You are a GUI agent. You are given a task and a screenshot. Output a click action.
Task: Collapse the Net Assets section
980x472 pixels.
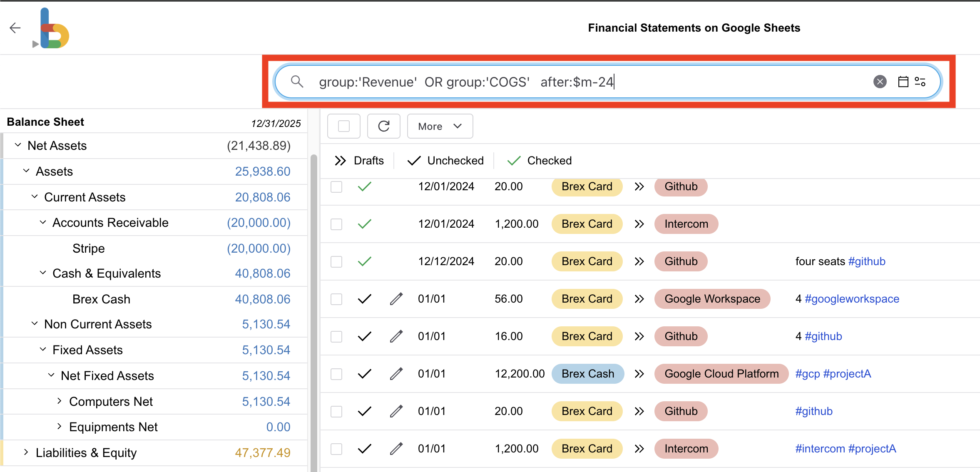[18, 145]
